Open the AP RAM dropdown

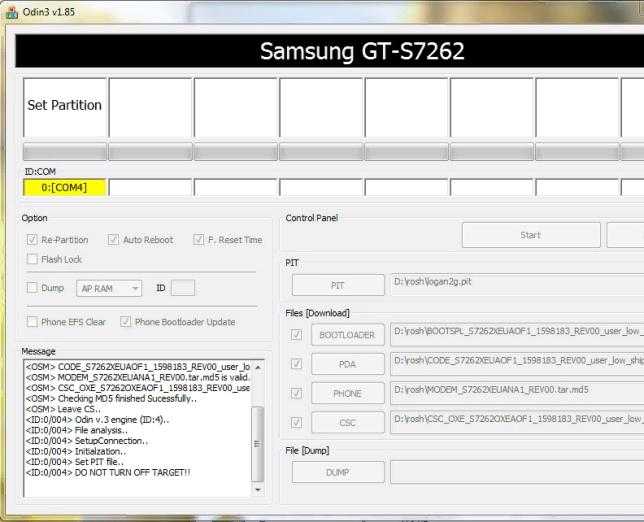coord(109,288)
